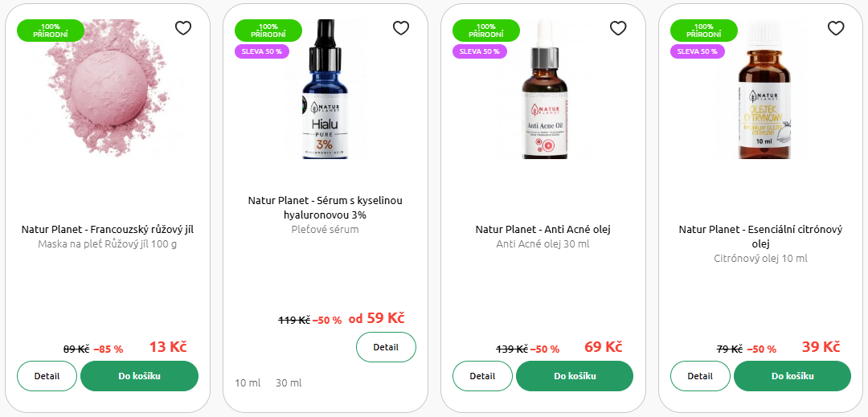Add citrónový olej 10 ml to cart

tap(792, 376)
